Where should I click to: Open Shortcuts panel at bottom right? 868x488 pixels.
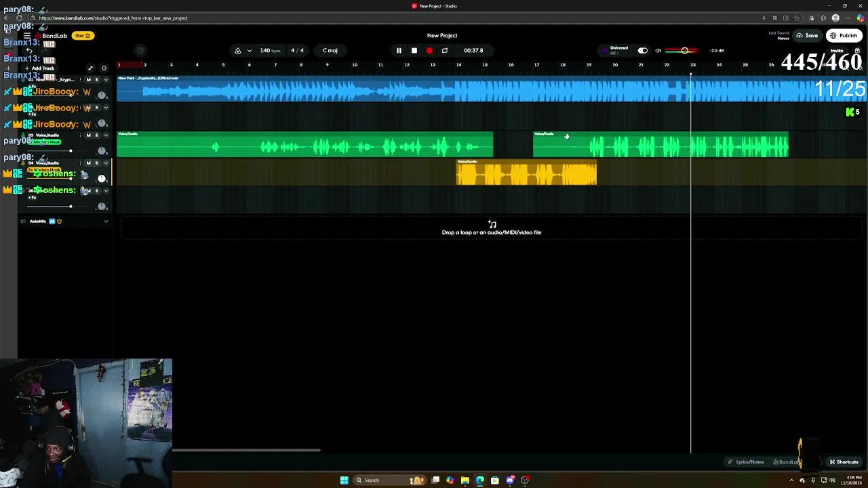point(844,462)
